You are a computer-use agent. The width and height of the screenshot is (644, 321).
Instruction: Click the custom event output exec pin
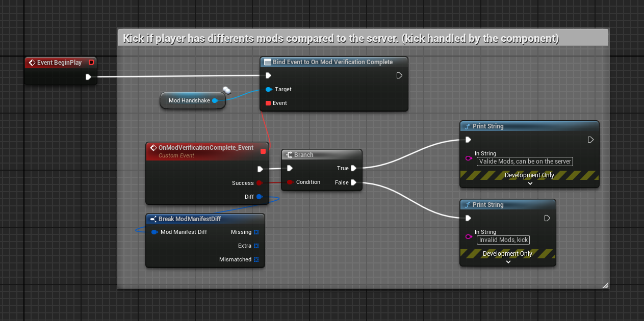[260, 169]
